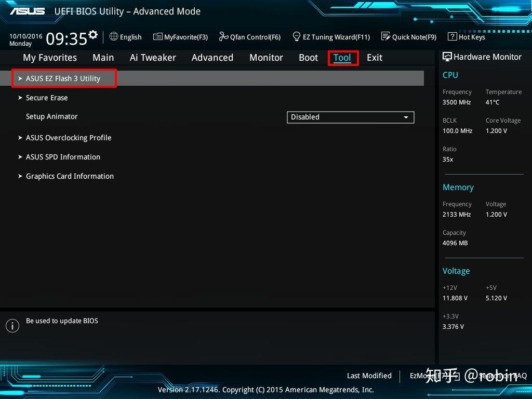Click English language button
Viewport: 532px width, 399px height.
(x=130, y=37)
